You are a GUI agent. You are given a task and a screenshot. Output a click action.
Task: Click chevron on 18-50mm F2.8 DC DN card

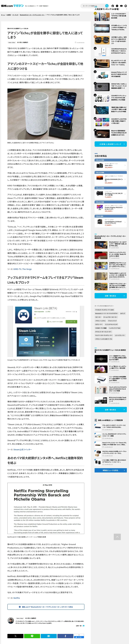[x=125, y=194]
